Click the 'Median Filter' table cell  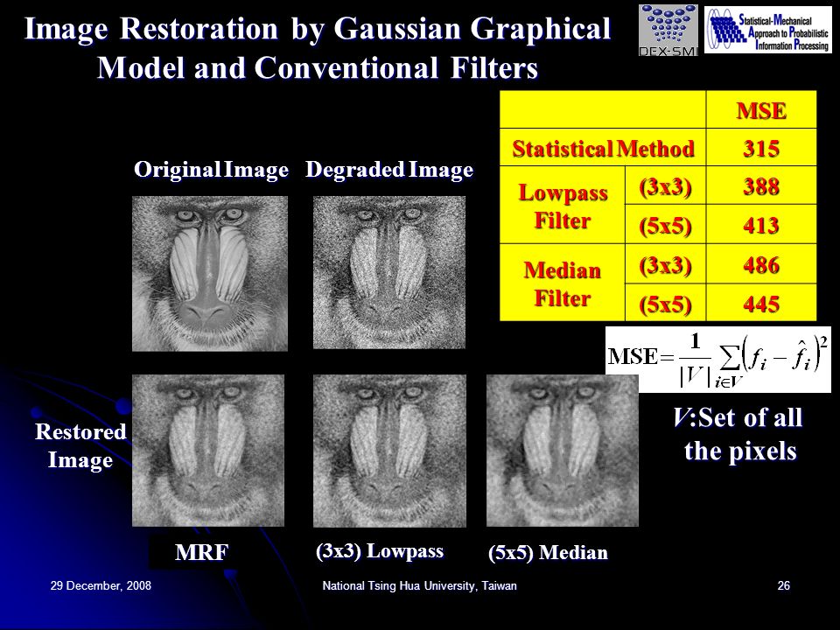click(563, 283)
